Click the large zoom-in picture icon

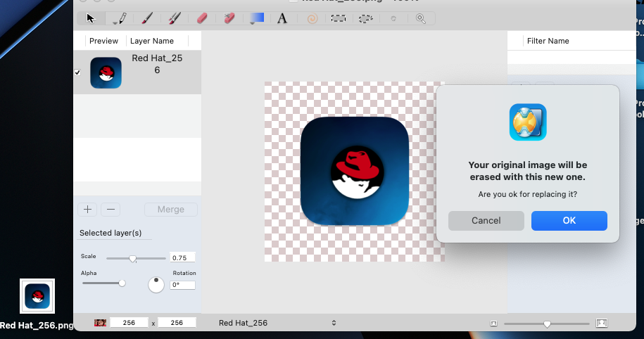click(x=602, y=324)
